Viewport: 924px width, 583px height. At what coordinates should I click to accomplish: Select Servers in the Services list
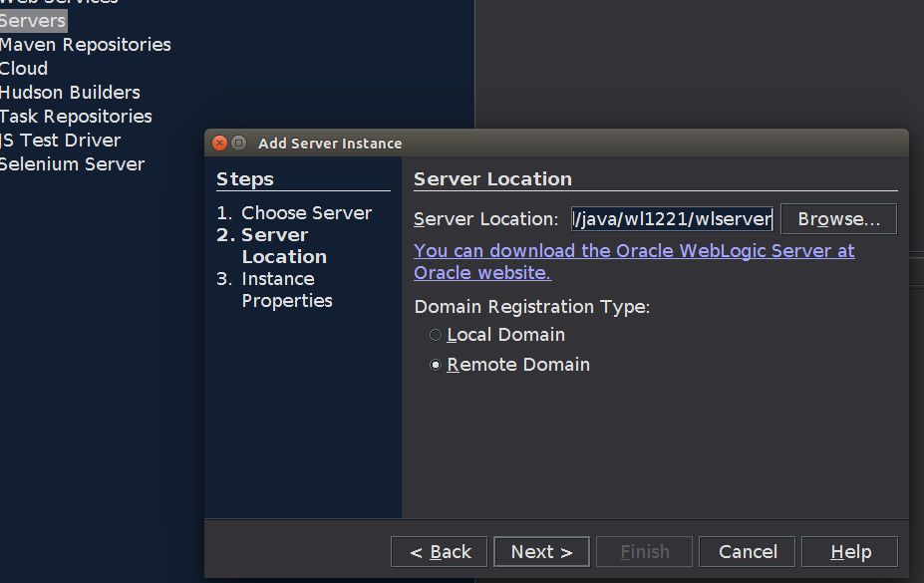pos(33,21)
